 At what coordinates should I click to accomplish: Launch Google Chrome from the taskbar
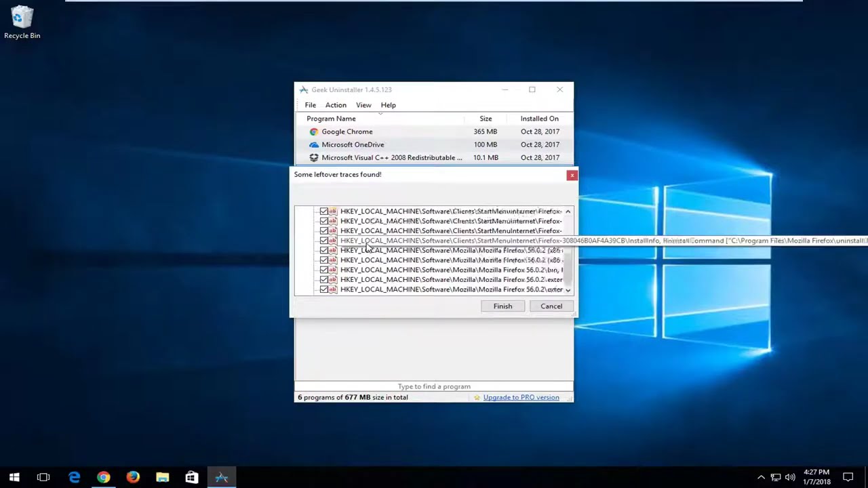pyautogui.click(x=103, y=477)
